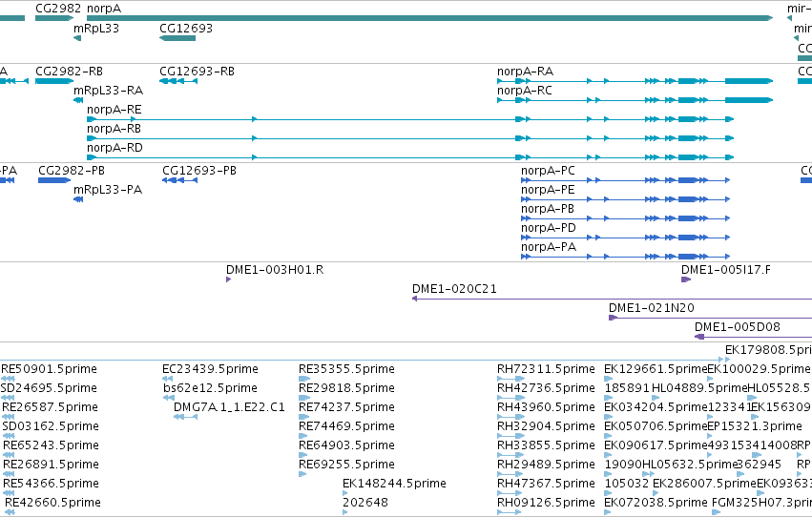Click the 202648 feature label
This screenshot has width=812, height=517.
point(365,503)
